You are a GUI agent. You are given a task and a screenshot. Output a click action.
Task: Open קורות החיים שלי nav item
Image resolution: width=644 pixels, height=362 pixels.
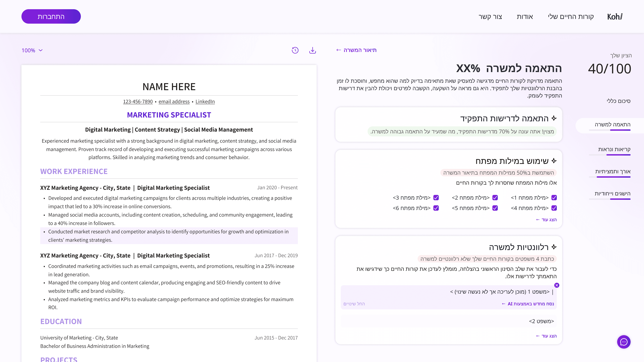[571, 17]
